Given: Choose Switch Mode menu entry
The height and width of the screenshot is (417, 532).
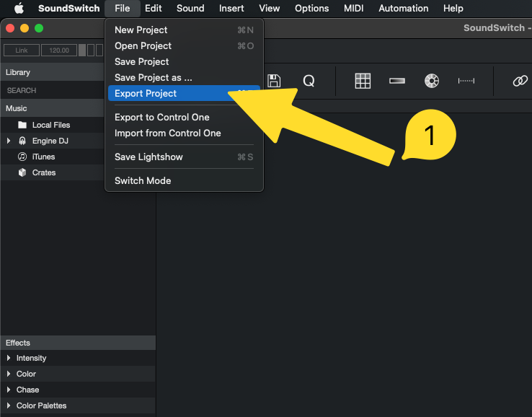Looking at the screenshot, I should click(184, 180).
